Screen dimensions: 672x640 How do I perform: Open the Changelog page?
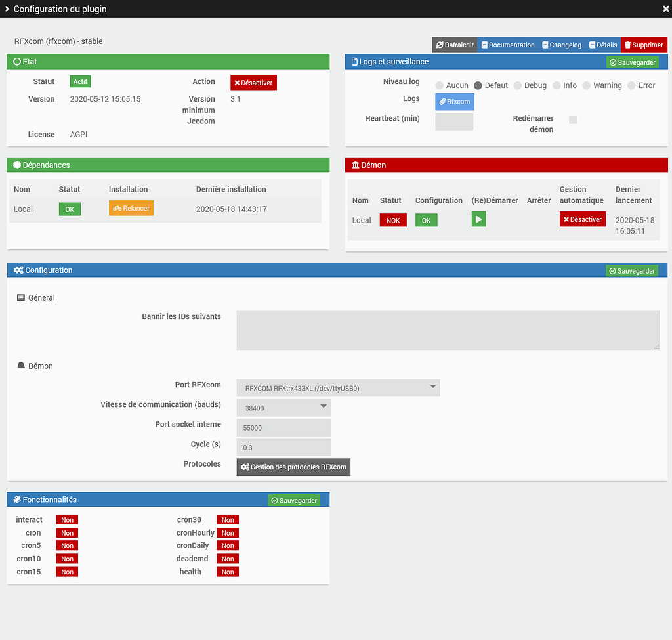point(561,45)
